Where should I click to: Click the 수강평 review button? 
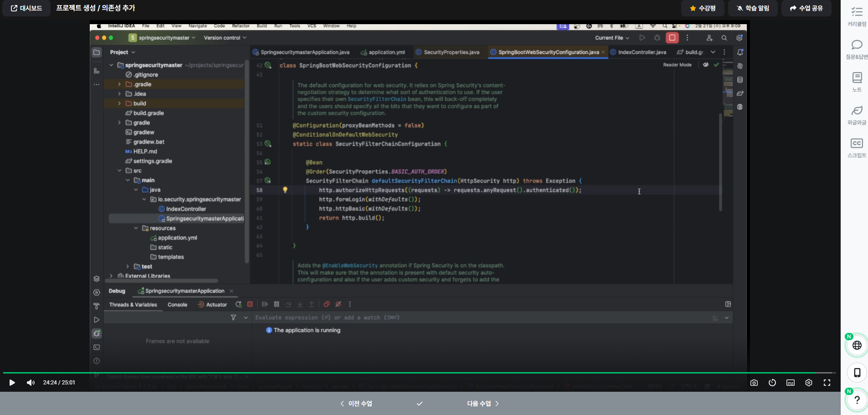pos(703,8)
